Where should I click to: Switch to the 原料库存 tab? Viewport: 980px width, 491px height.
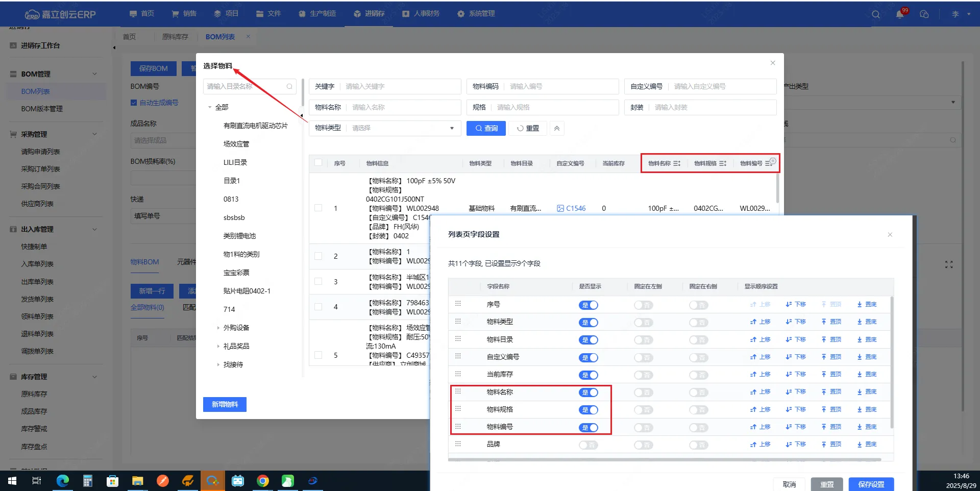pos(175,37)
